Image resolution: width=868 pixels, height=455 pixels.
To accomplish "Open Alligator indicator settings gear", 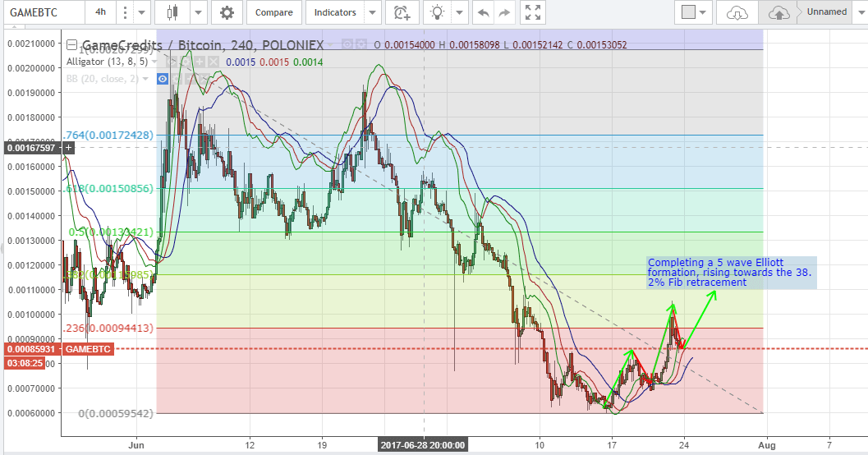I will click(x=186, y=62).
